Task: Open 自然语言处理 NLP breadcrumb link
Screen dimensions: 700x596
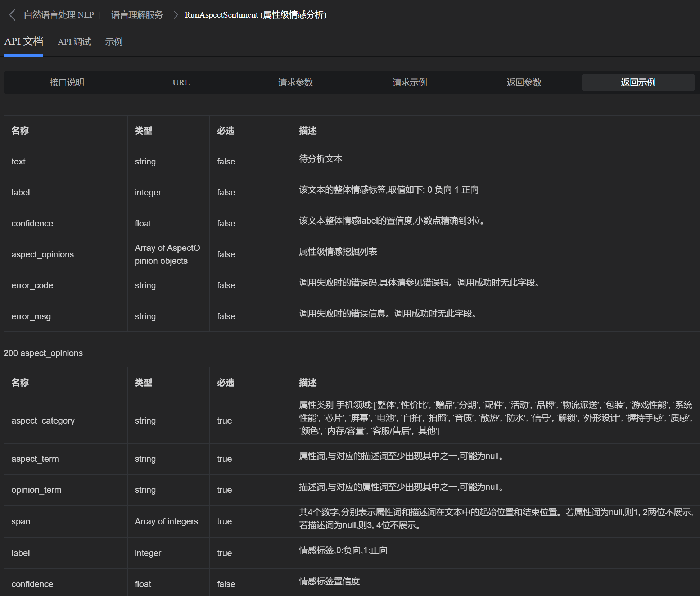Action: click(x=59, y=15)
